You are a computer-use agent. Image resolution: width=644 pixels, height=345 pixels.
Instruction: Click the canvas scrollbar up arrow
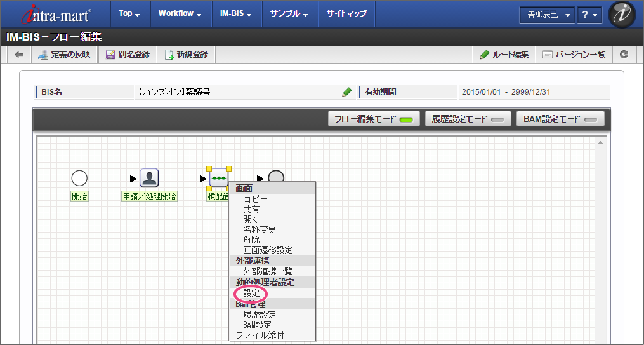[x=600, y=142]
